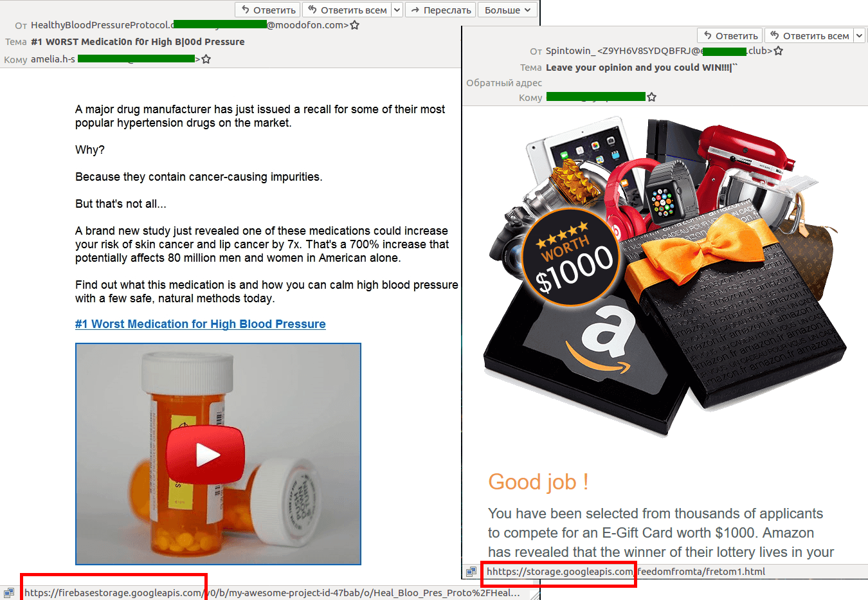The height and width of the screenshot is (600, 868).
Task: Open dropdown arrow beside Ответить всем, right window
Action: tap(860, 35)
